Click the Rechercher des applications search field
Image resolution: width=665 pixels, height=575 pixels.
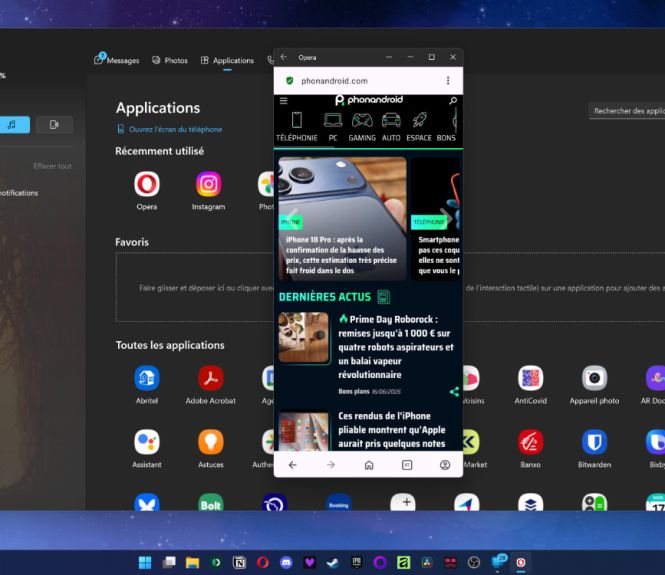click(x=627, y=111)
